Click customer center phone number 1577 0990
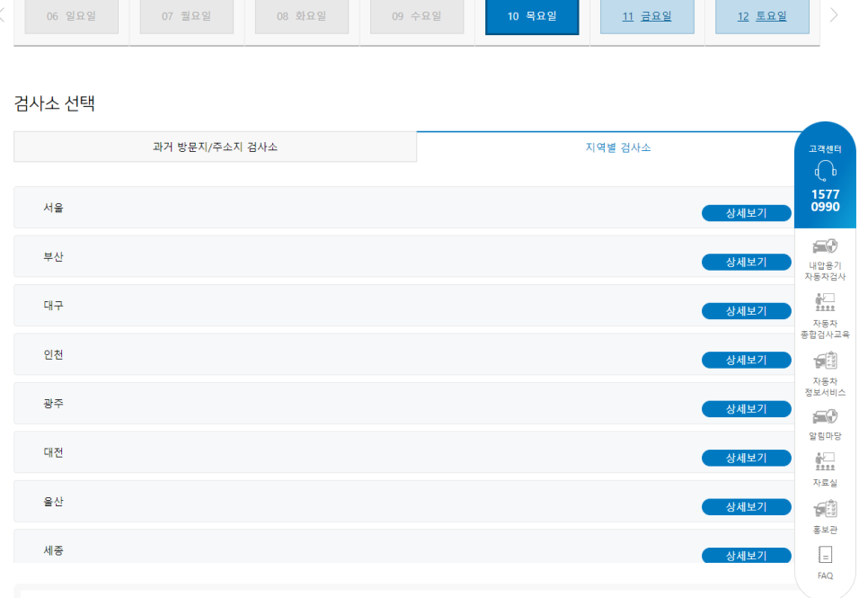The image size is (868, 598). [826, 201]
